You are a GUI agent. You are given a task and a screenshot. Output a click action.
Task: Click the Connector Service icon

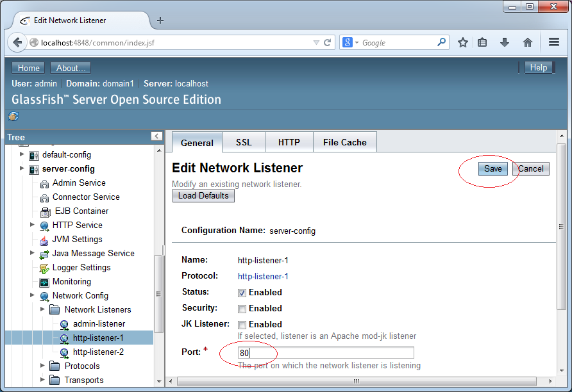pyautogui.click(x=44, y=198)
